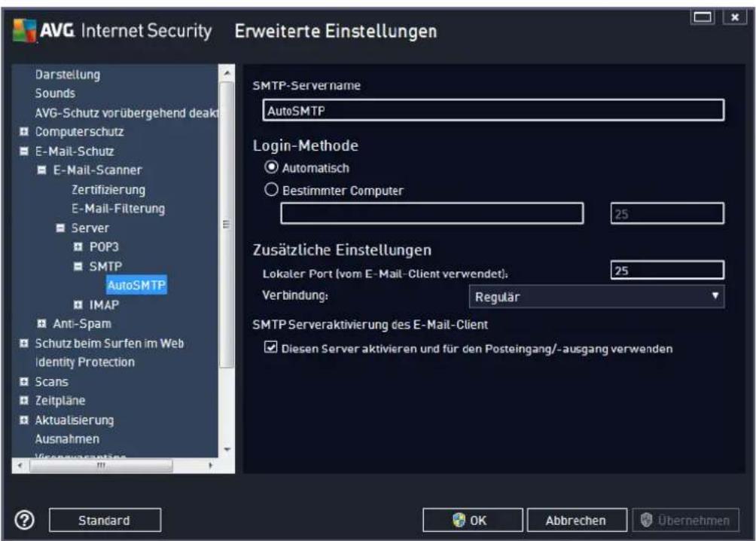Expand the Anti-Spam node

(42, 323)
